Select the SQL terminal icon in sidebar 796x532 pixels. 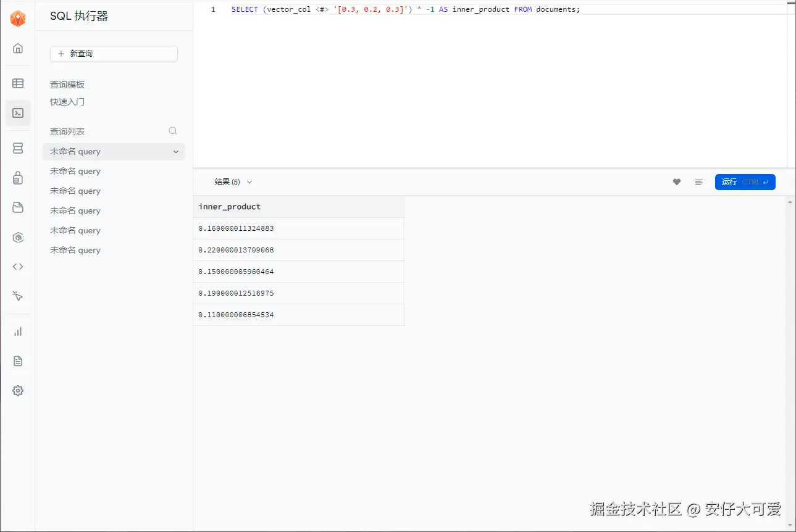point(18,113)
